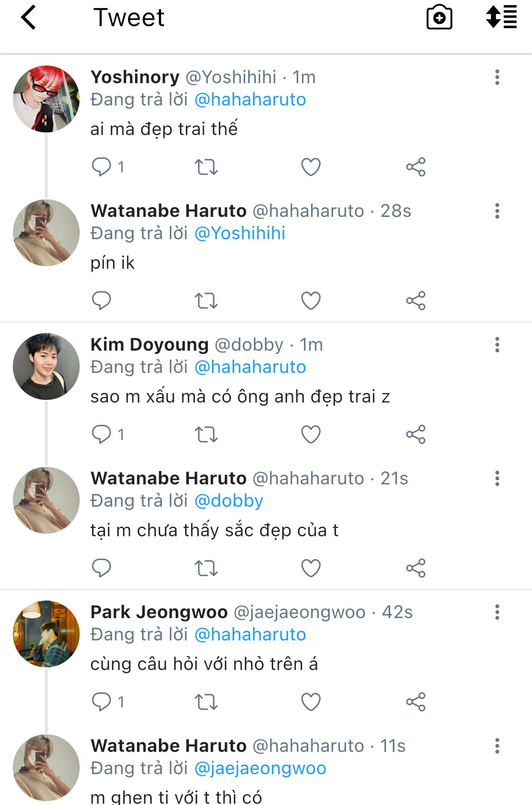Open the @hahaharuto mention under Yoshinory

(x=250, y=99)
